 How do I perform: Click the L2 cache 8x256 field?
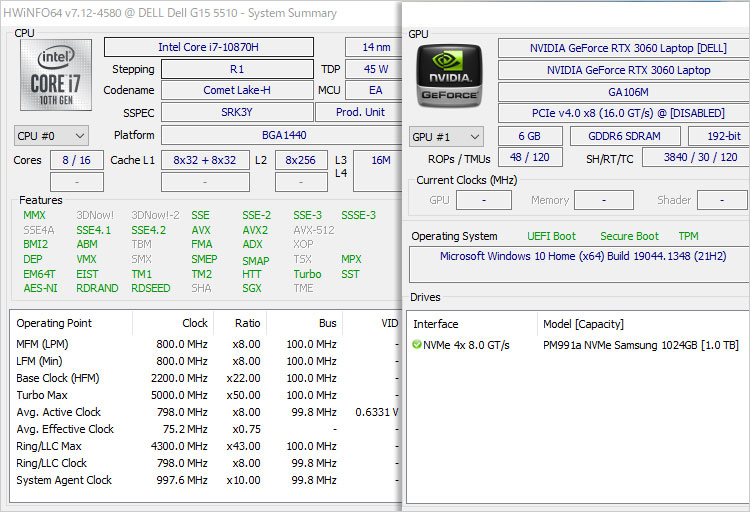301,160
